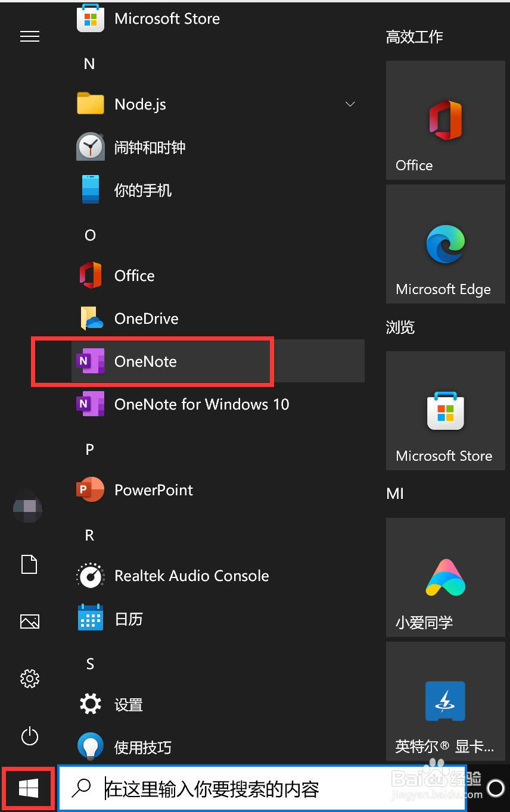Open the Power options icon

tap(29, 736)
